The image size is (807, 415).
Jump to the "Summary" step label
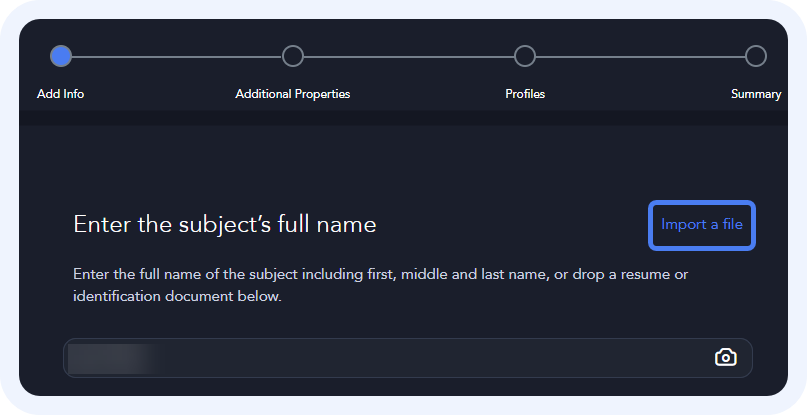click(756, 94)
